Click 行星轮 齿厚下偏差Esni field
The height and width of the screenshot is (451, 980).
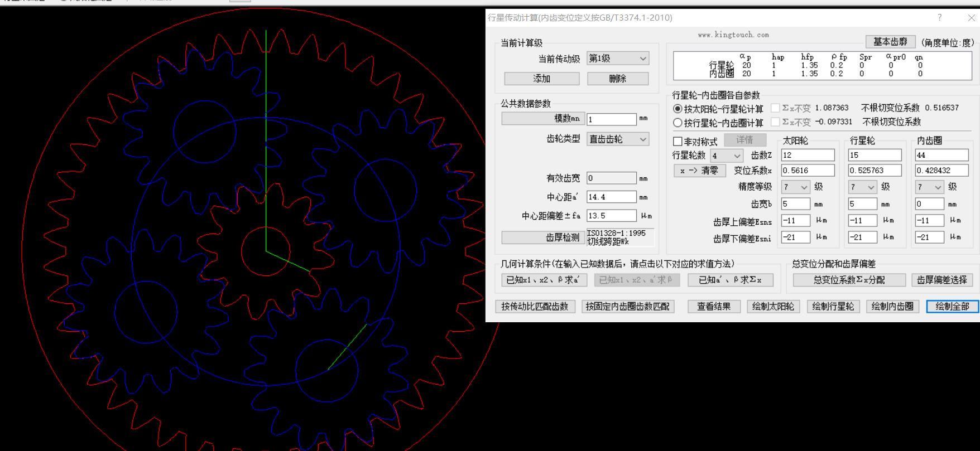[x=863, y=237]
